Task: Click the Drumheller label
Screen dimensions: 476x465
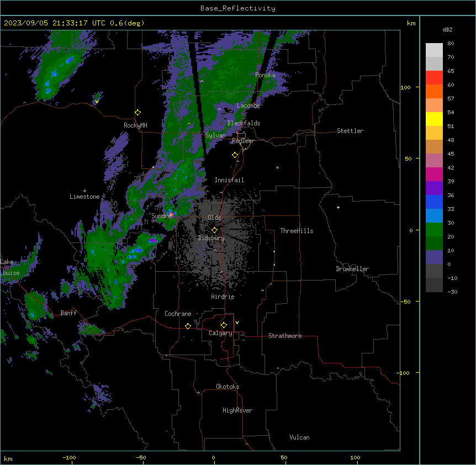Action: 352,269
